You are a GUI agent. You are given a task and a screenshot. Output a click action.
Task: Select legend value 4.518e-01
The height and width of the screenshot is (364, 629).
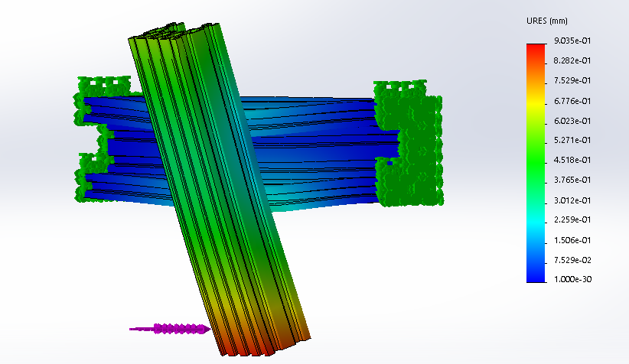click(x=572, y=160)
